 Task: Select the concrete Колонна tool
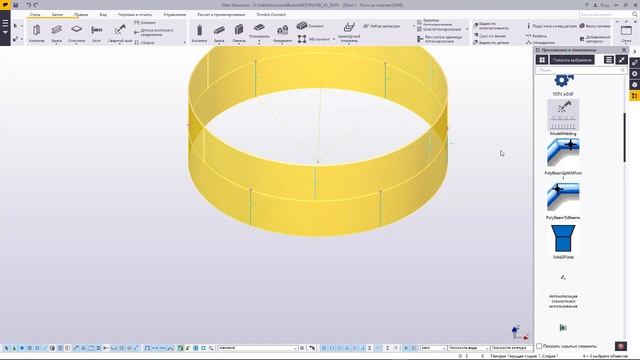click(199, 33)
